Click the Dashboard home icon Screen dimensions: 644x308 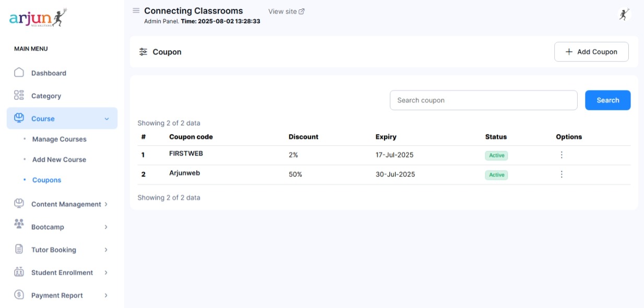click(x=19, y=73)
